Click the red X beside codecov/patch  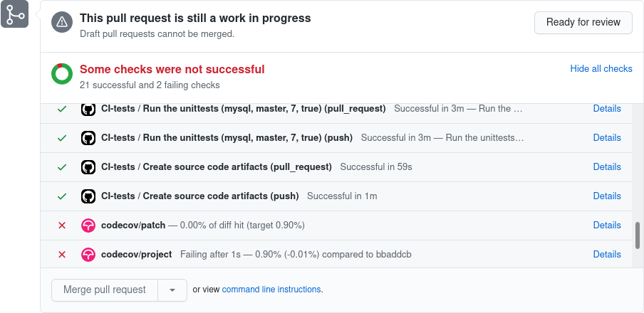62,226
